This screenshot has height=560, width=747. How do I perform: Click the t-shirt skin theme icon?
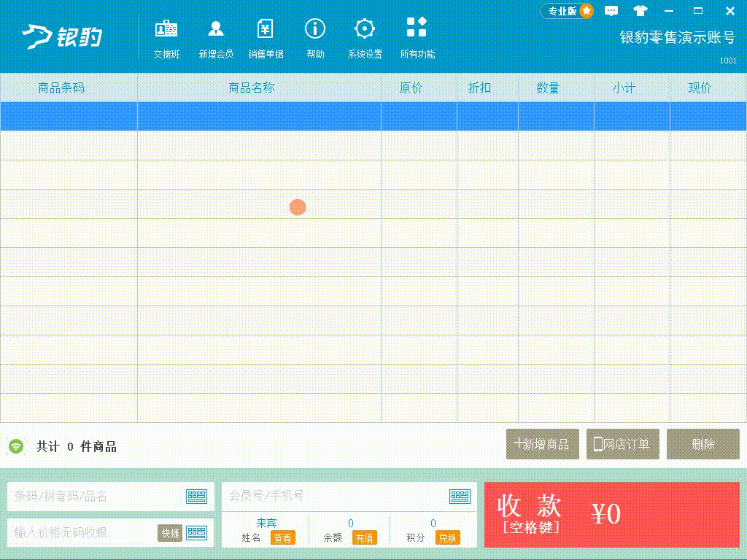click(x=640, y=11)
